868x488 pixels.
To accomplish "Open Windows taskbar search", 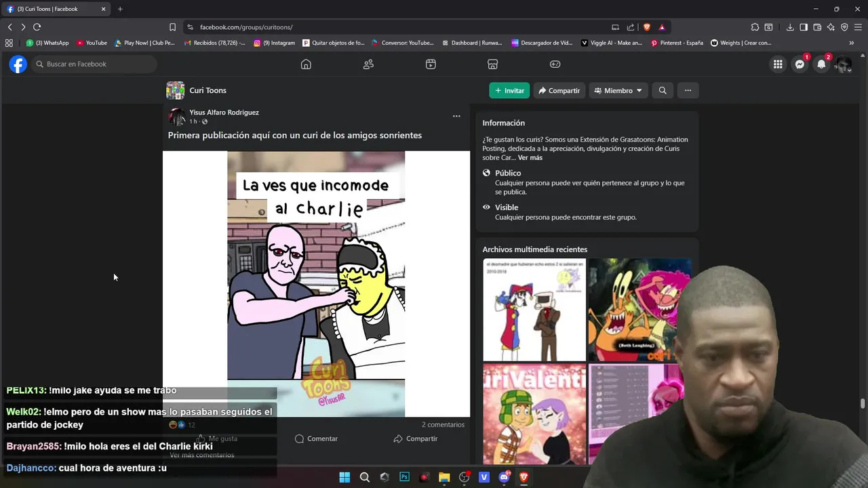I will click(x=364, y=477).
